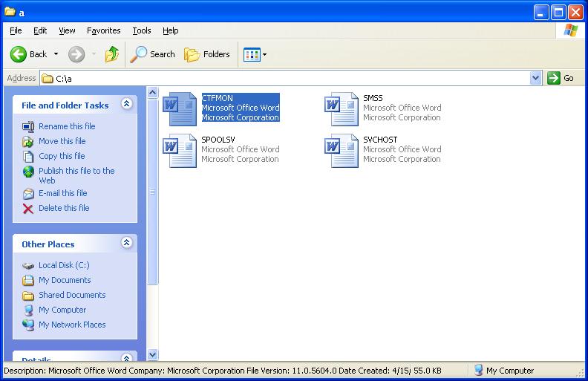Click the task pane scroll down arrow
Viewport: 588px width, 381px height.
(153, 354)
